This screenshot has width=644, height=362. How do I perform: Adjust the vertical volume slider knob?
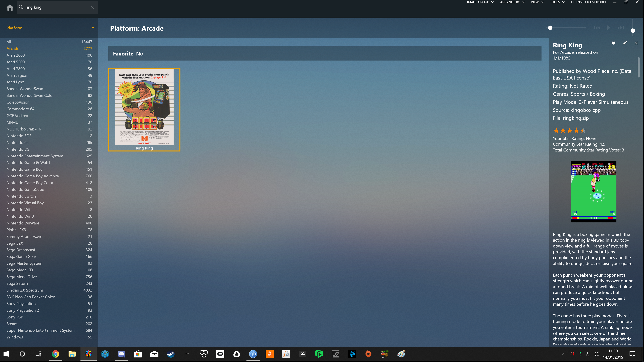[x=633, y=31]
